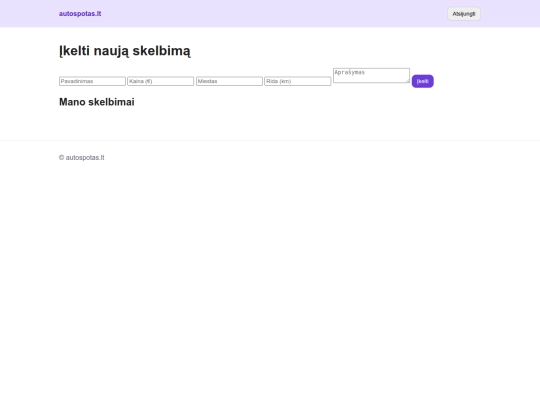Click the 'Mano skelbimai' heading
Screen dimensions: 540x405
point(97,102)
